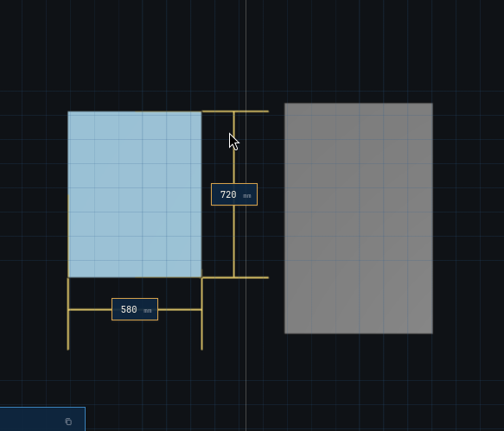Click the dark blue panel at bottom-left

tap(42, 419)
